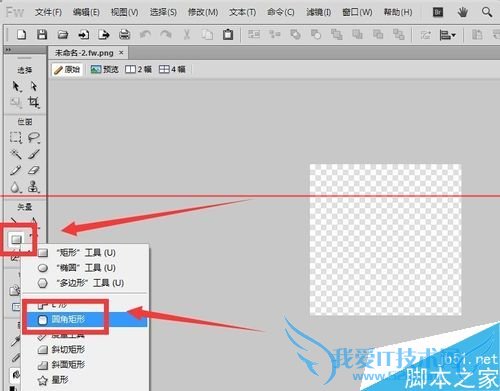Image resolution: width=500 pixels, height=391 pixels.
Task: Switch to 预览 view
Action: pyautogui.click(x=105, y=69)
